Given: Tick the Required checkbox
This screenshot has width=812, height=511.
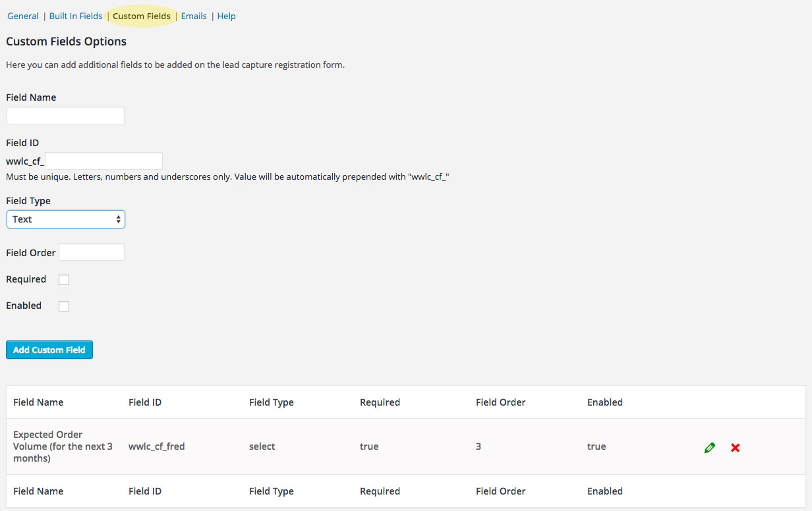Looking at the screenshot, I should [64, 280].
